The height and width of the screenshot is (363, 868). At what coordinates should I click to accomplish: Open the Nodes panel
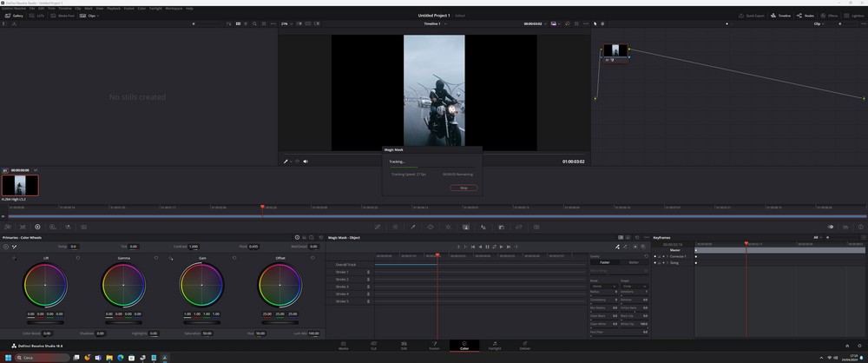point(805,16)
